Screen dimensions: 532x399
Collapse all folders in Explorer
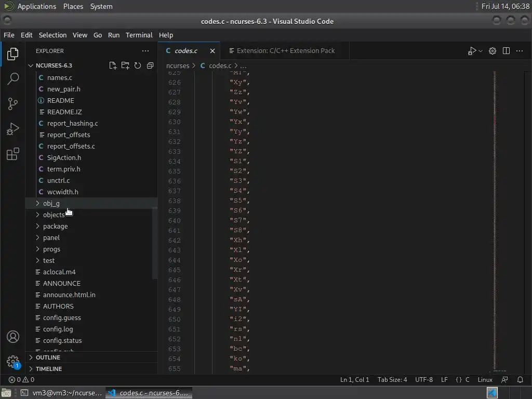(150, 65)
